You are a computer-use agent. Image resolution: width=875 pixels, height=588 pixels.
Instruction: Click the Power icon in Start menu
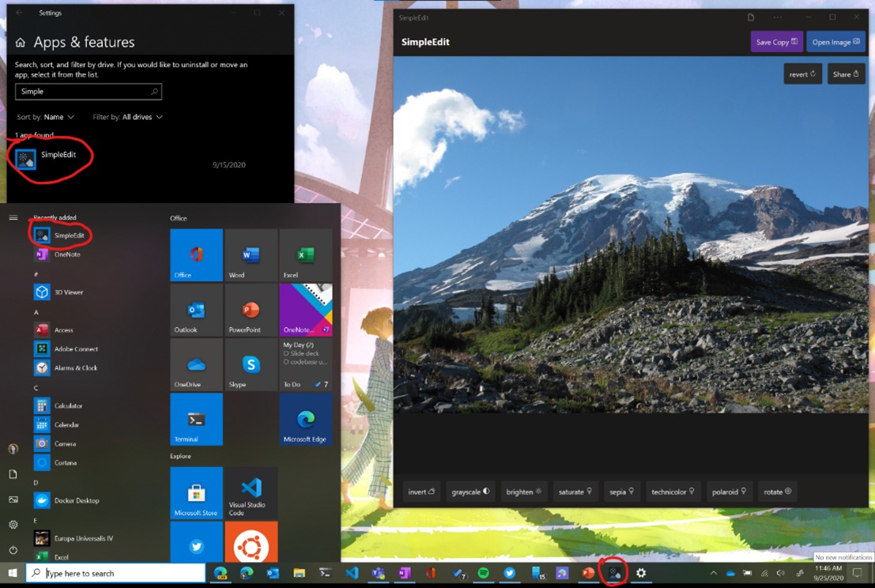coord(13,550)
